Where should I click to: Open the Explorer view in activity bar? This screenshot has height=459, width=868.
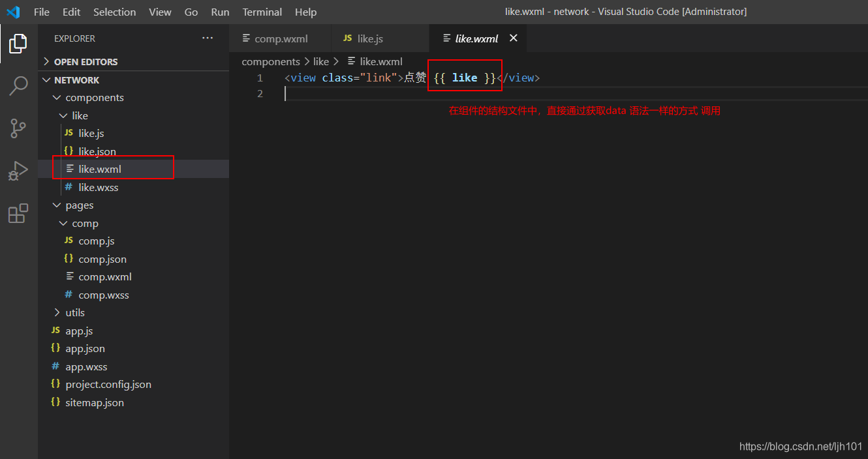click(x=18, y=44)
